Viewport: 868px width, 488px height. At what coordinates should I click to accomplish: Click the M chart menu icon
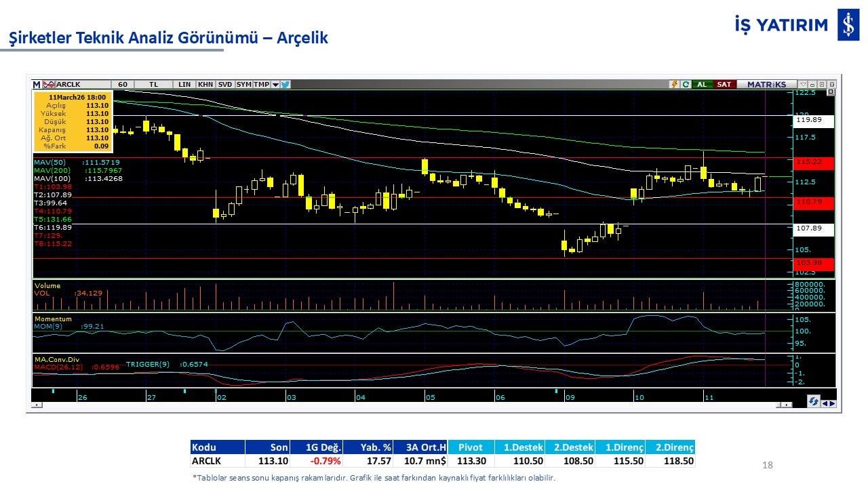[x=37, y=85]
